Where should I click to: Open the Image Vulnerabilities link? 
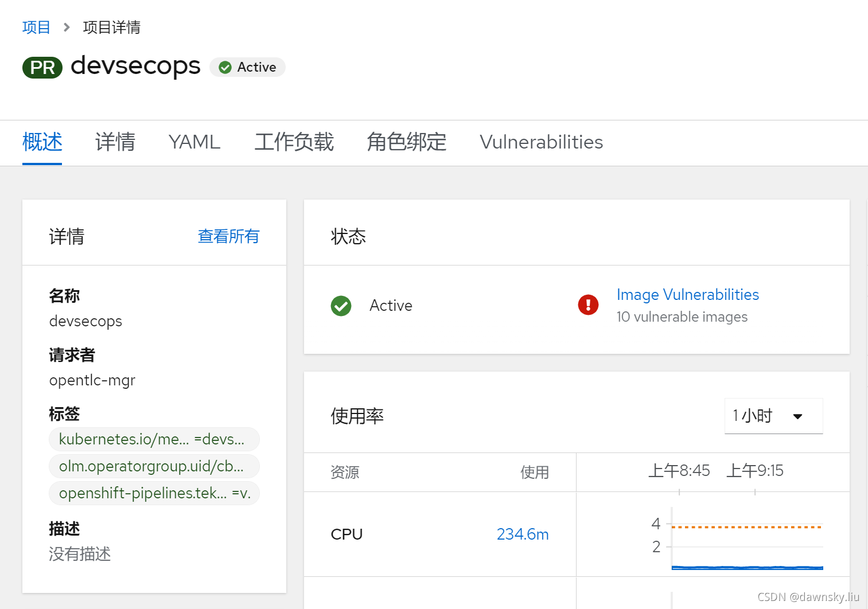coord(688,295)
